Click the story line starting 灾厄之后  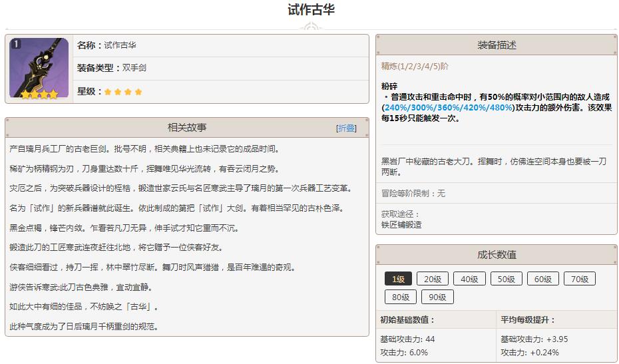(x=181, y=188)
